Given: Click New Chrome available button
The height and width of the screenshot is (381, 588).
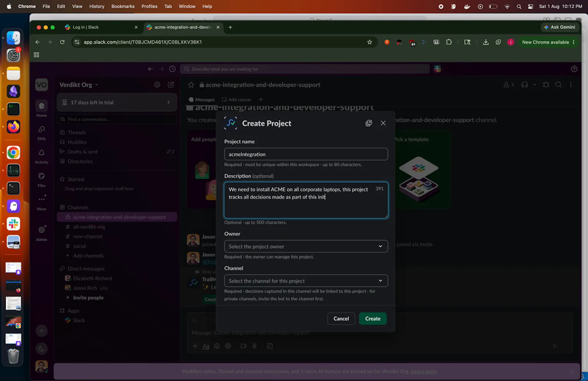Looking at the screenshot, I should coord(548,42).
